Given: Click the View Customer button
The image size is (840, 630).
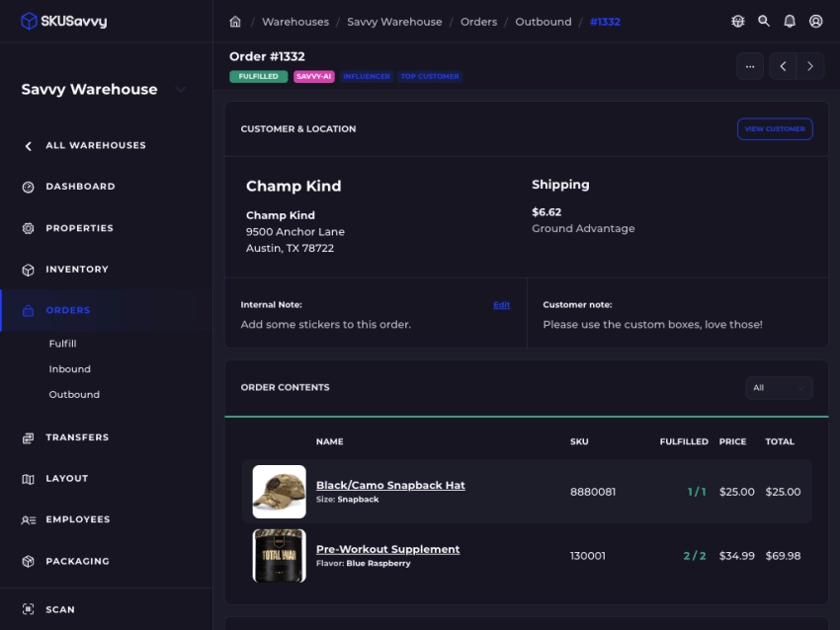Looking at the screenshot, I should [775, 129].
